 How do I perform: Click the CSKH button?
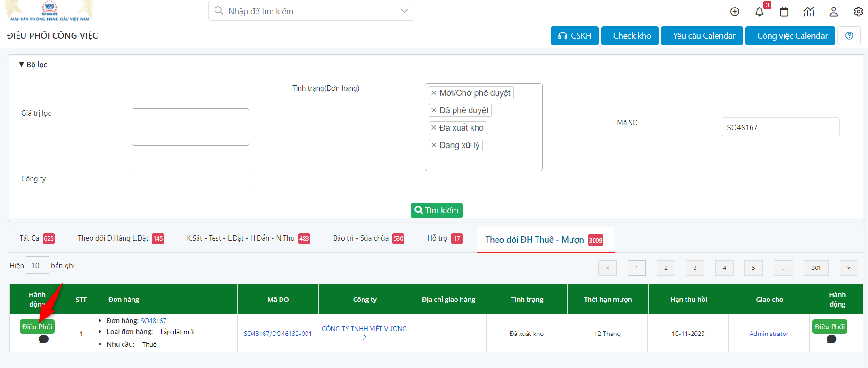click(575, 36)
